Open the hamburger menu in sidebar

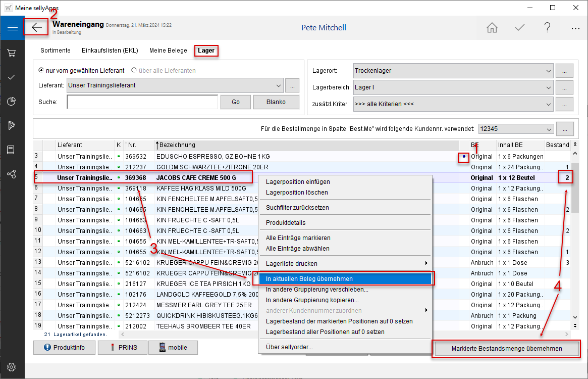(x=12, y=27)
